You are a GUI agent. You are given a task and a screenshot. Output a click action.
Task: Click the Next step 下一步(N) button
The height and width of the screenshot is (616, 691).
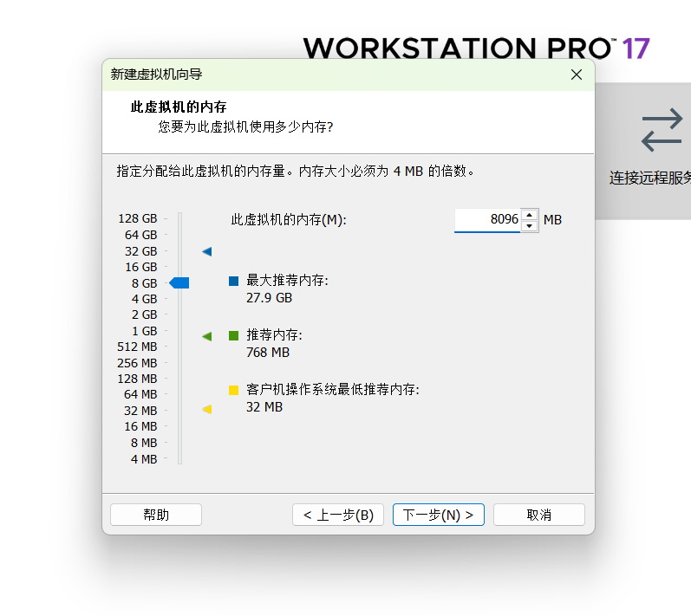438,515
